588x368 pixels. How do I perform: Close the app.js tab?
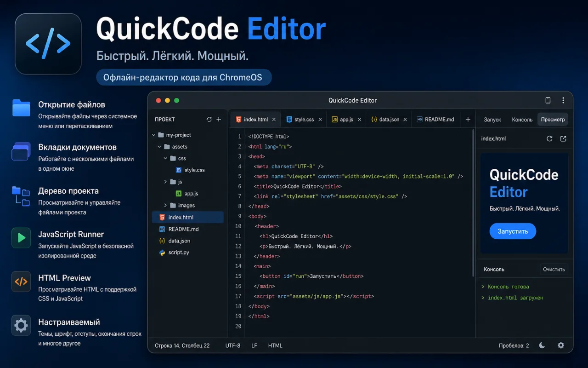pos(359,120)
